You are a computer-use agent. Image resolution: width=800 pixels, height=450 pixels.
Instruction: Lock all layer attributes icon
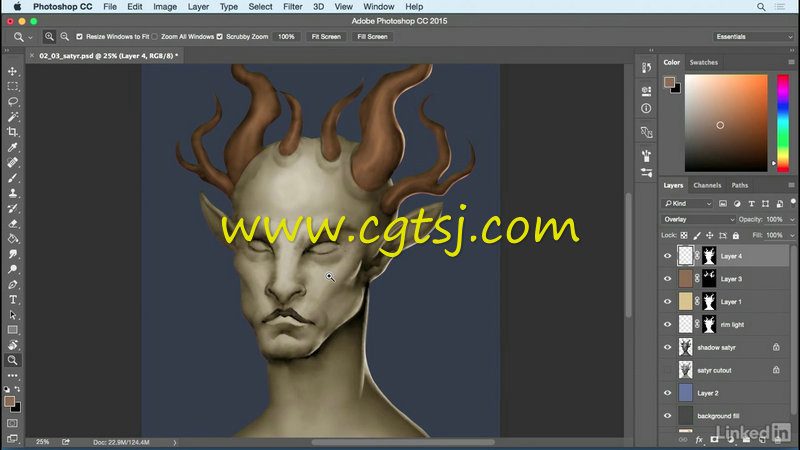click(736, 235)
